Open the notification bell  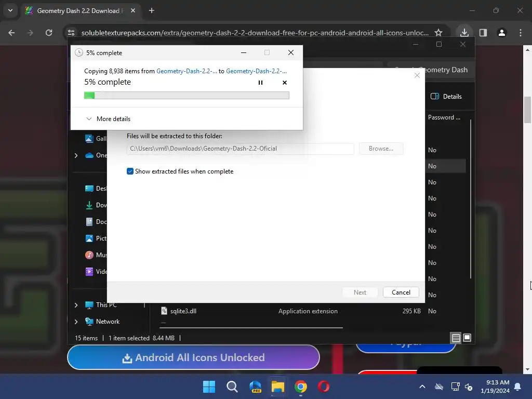(518, 387)
